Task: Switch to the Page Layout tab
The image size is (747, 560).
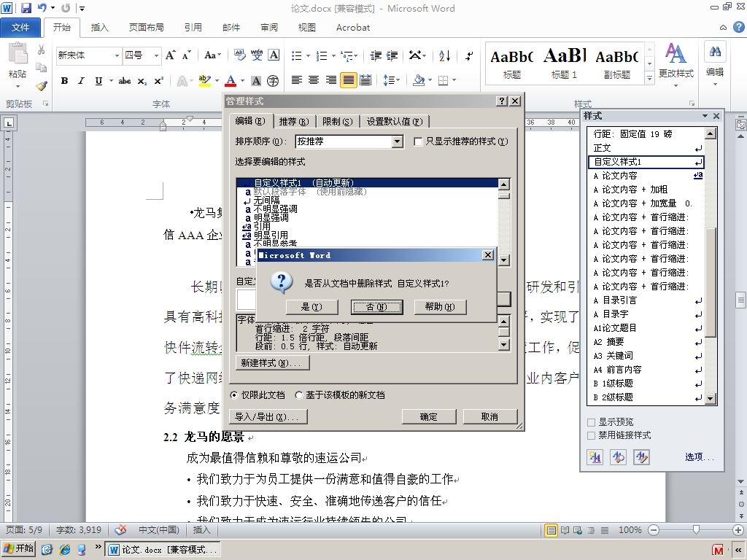Action: (146, 27)
